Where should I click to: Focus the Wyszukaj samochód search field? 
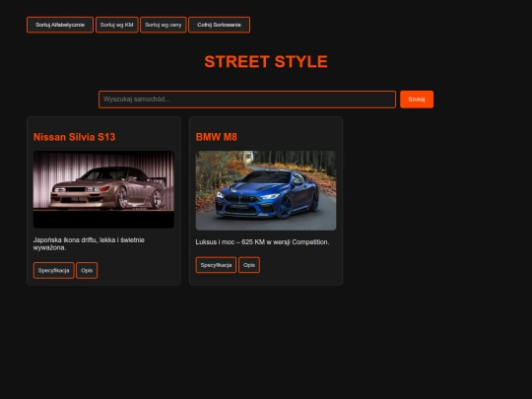(247, 100)
